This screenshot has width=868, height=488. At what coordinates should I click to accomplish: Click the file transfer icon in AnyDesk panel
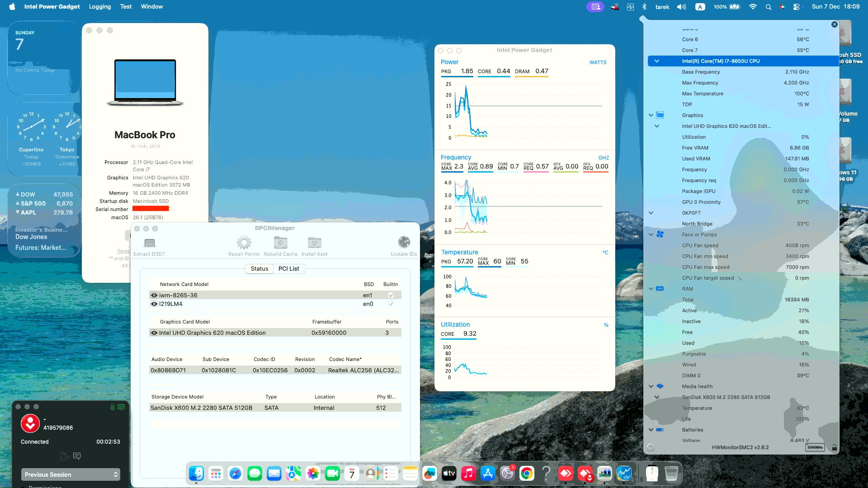64,456
